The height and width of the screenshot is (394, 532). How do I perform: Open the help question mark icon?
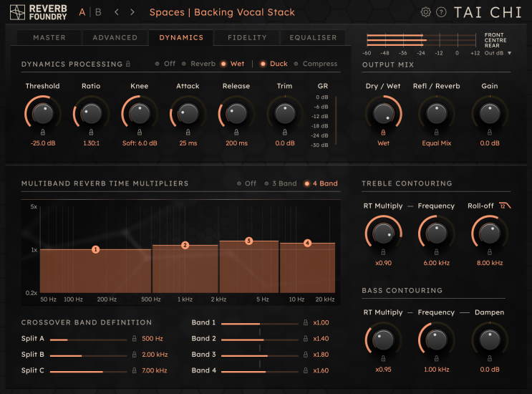441,12
